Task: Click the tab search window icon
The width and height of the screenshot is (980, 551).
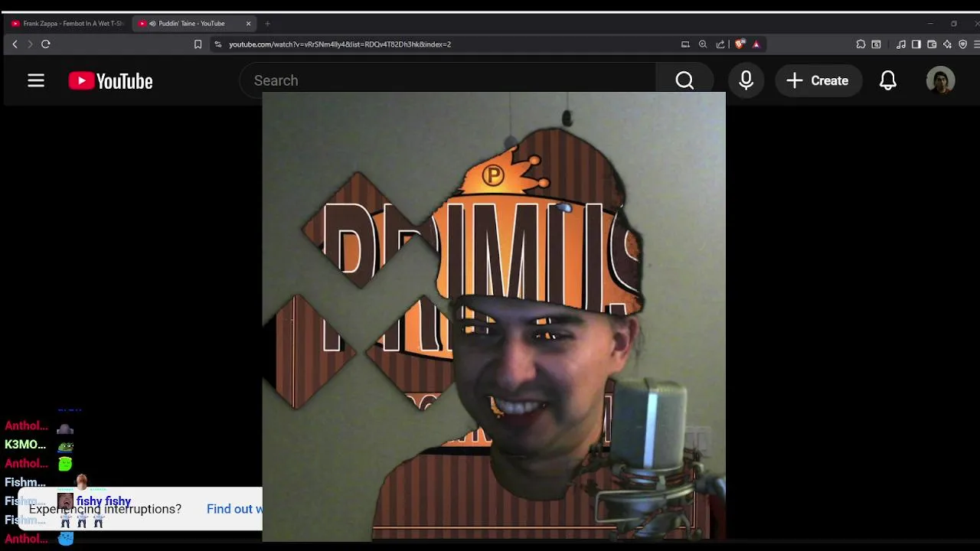Action: 877,44
